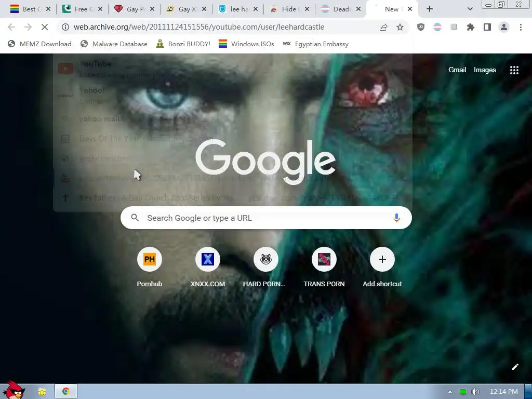Stop loading the page

[x=45, y=27]
